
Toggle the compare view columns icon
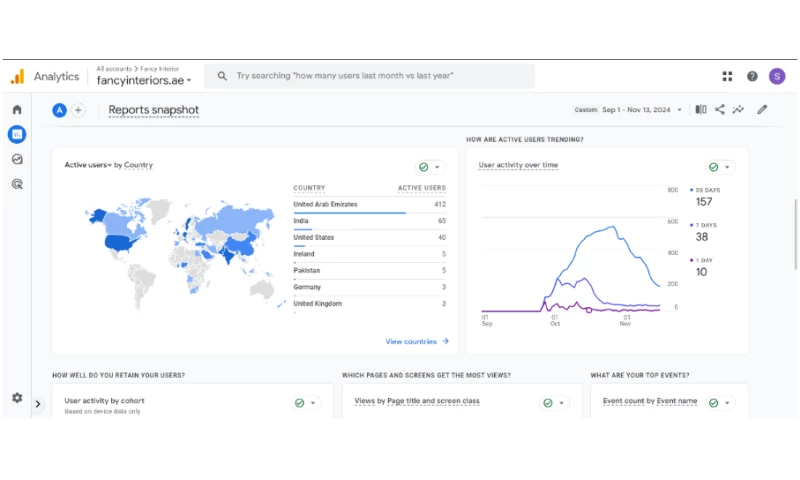(x=701, y=110)
